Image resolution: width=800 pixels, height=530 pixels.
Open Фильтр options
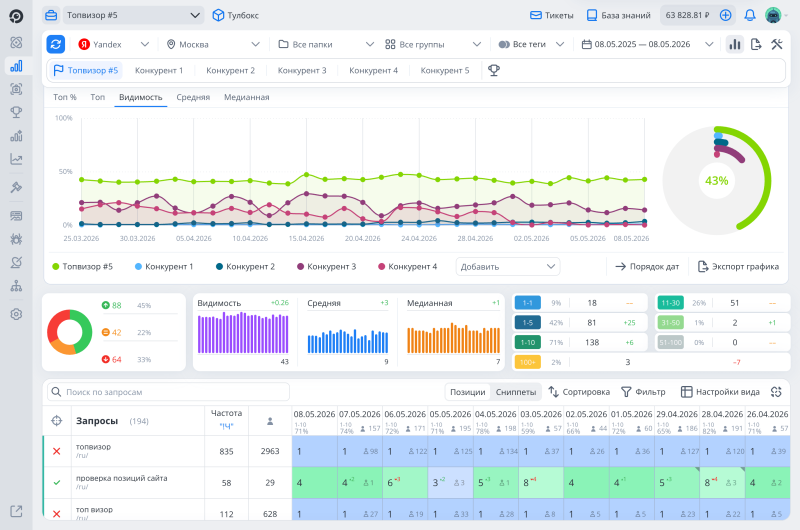click(643, 392)
